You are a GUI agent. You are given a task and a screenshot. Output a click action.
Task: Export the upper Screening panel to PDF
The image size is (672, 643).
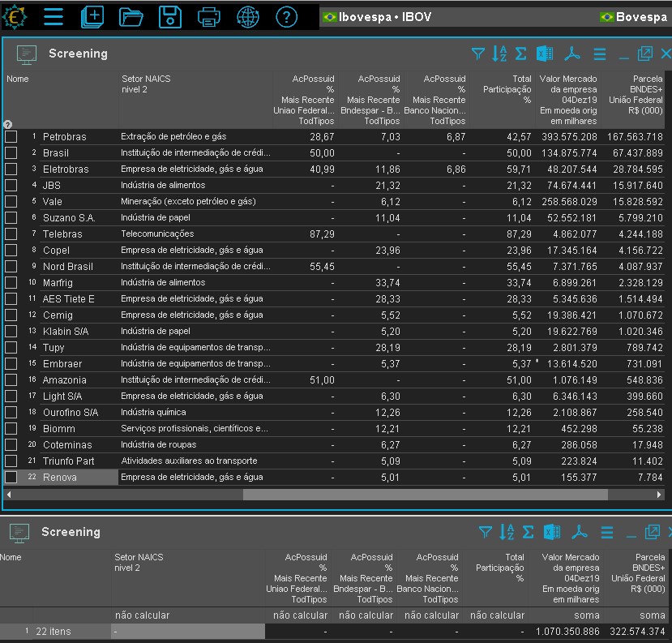[x=572, y=54]
